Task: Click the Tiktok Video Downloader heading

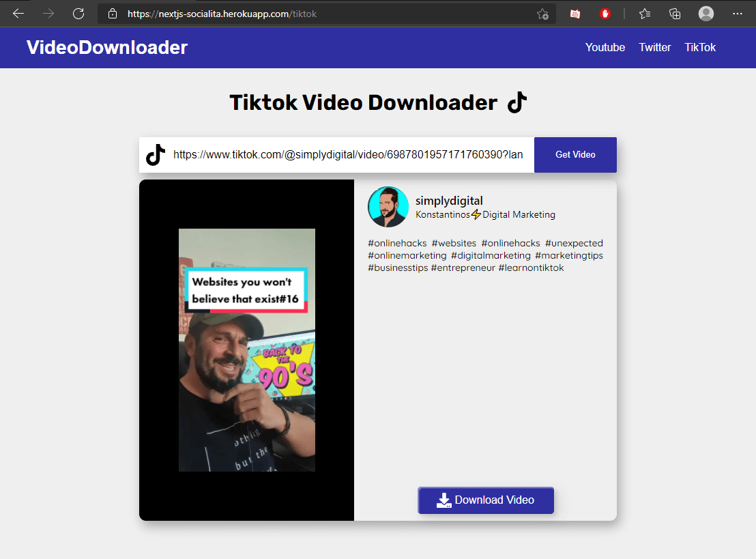Action: (x=363, y=103)
